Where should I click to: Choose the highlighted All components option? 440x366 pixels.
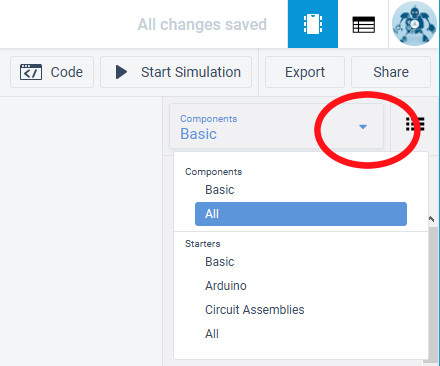(x=301, y=214)
